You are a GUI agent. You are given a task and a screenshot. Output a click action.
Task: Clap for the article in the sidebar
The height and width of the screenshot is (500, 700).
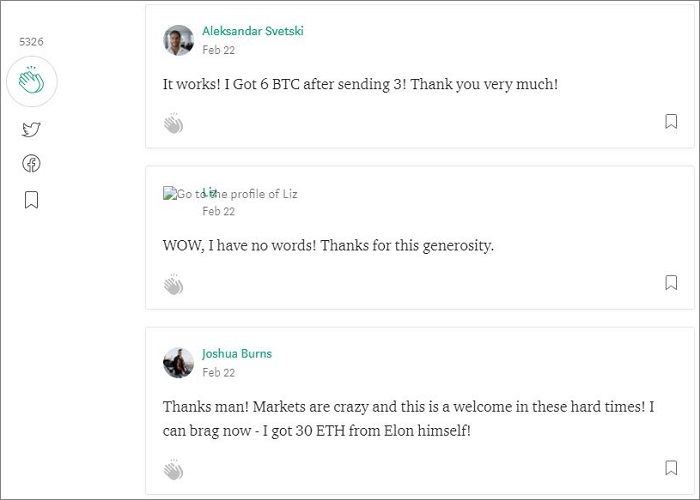tap(31, 82)
